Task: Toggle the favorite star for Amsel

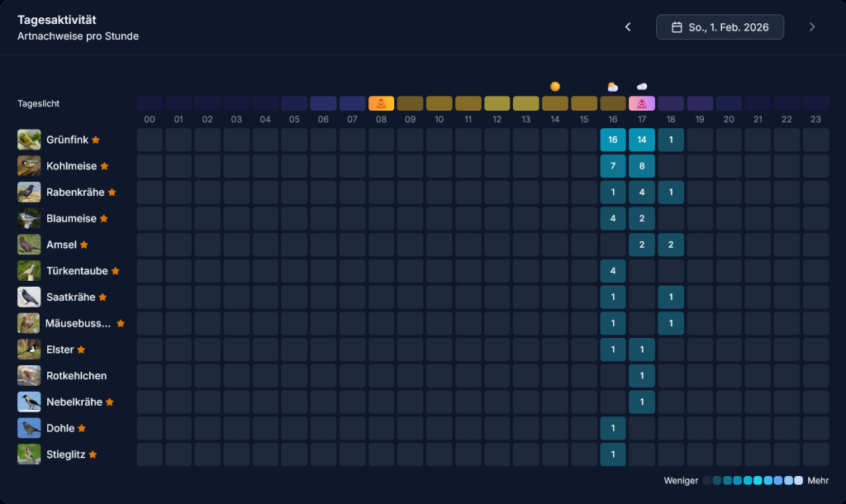Action: tap(84, 245)
